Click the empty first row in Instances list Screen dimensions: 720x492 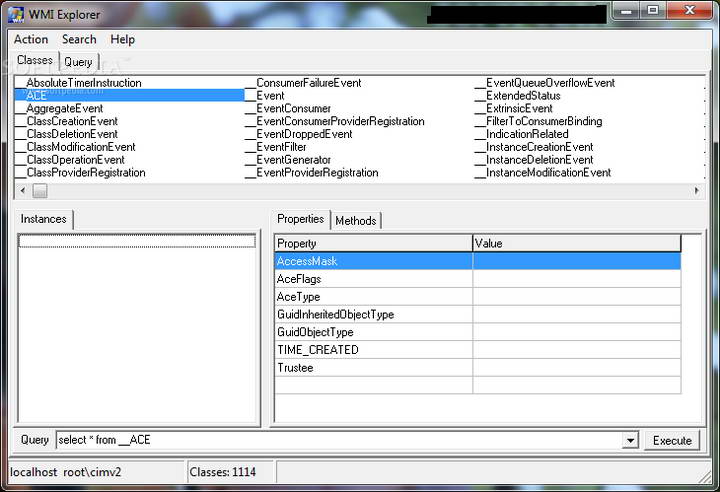pos(137,241)
